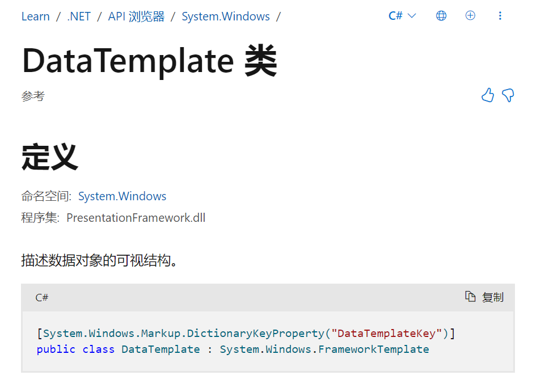
Task: Open System.Windows breadcrumb link
Action: pos(226,16)
